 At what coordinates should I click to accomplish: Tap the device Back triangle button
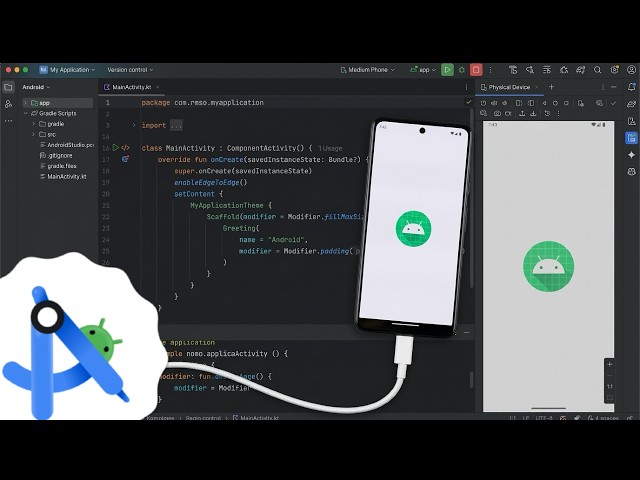coord(544,103)
